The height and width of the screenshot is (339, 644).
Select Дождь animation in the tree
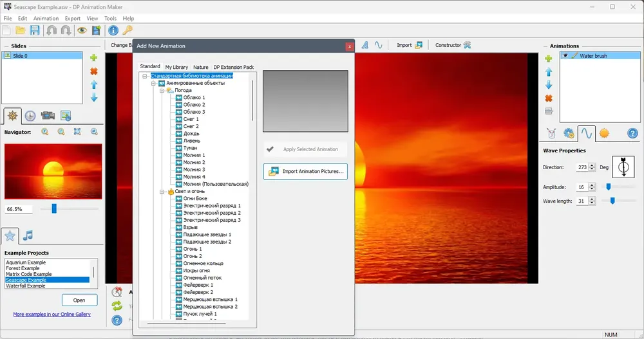(191, 134)
